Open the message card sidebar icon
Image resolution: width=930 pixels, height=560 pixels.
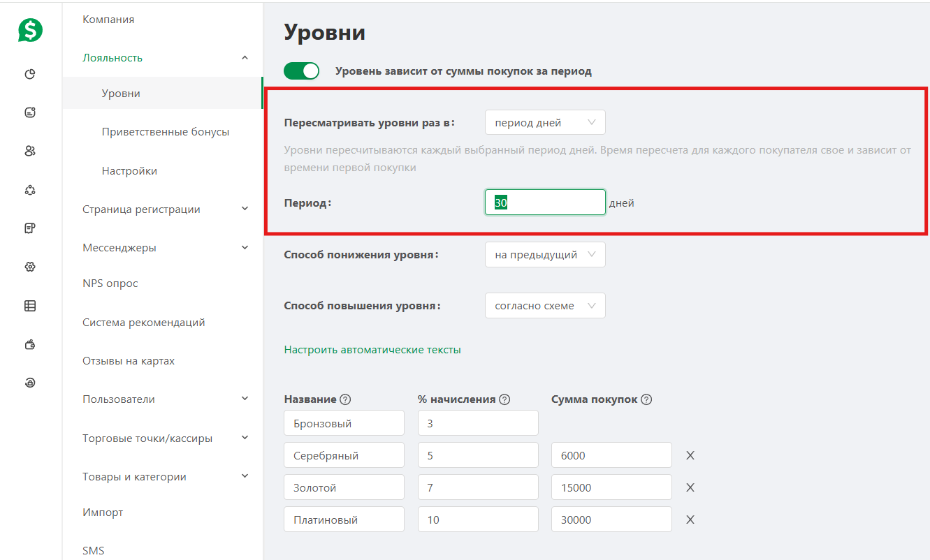click(30, 112)
